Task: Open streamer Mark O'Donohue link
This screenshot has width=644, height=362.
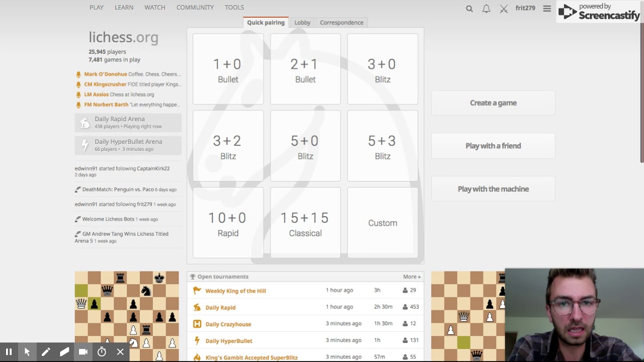Action: (106, 74)
